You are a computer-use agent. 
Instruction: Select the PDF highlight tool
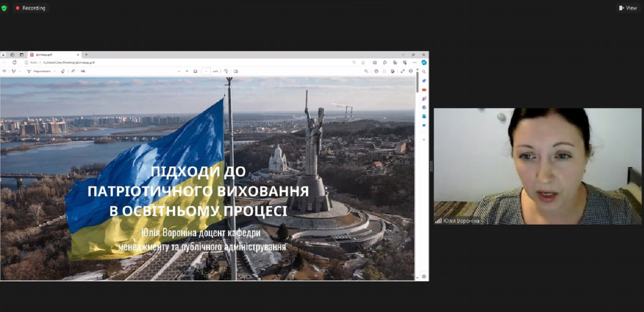tap(14, 71)
